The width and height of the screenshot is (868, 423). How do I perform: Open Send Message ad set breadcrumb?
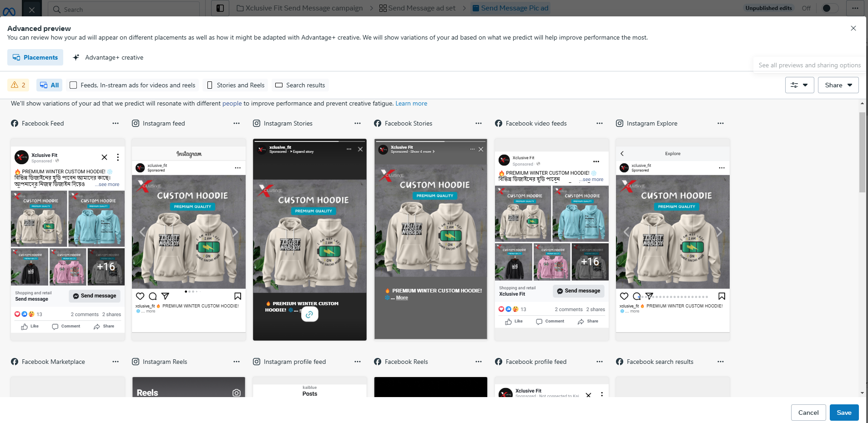[x=417, y=8]
